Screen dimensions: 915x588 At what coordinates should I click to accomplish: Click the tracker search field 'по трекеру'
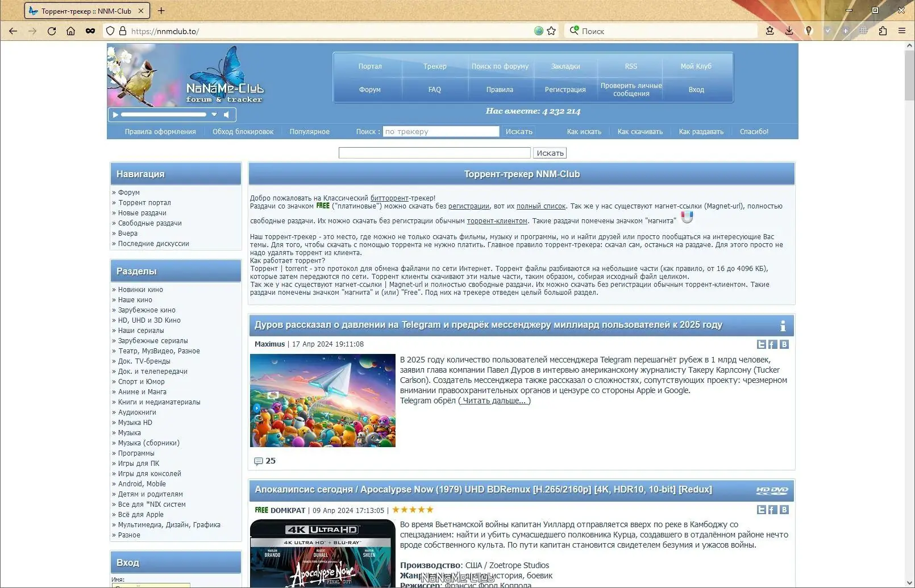point(441,132)
